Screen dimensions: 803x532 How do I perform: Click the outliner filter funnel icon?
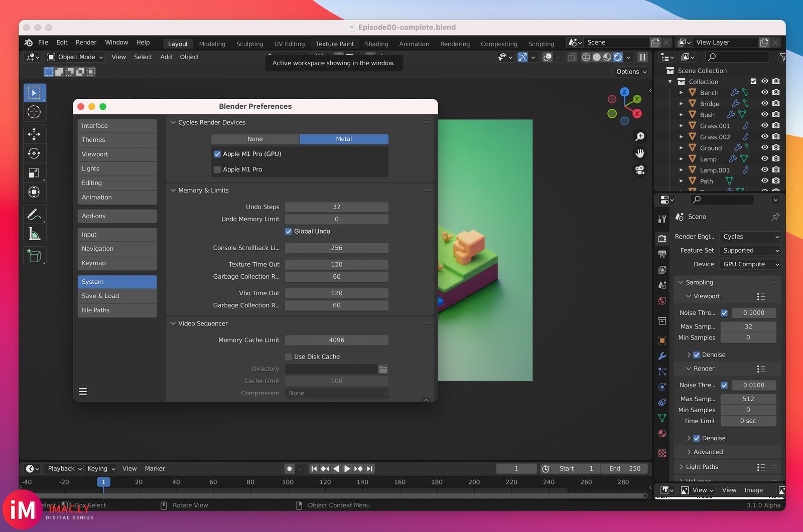click(782, 57)
